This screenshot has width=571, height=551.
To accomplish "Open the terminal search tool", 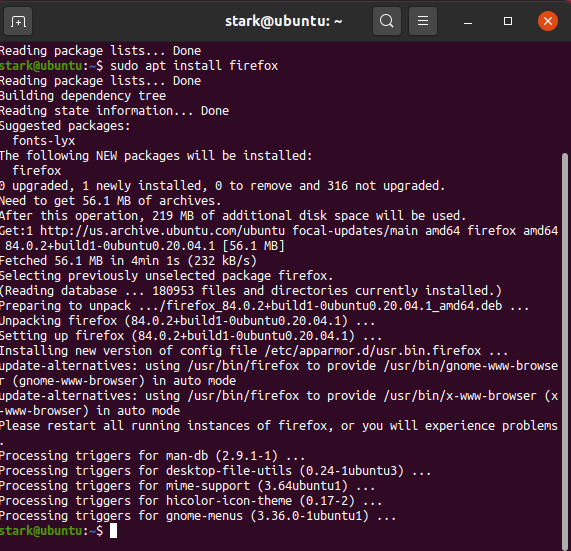I will tap(387, 21).
